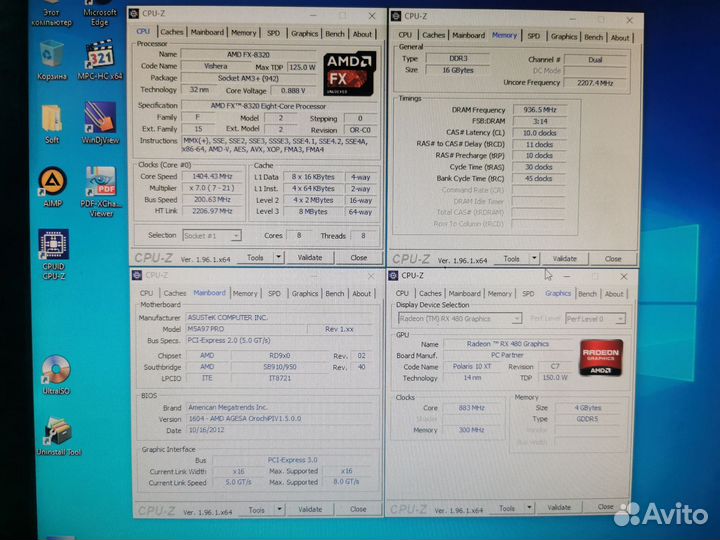
Task: Click CPU-Z title icon in Mainboard window
Action: pyautogui.click(x=137, y=275)
